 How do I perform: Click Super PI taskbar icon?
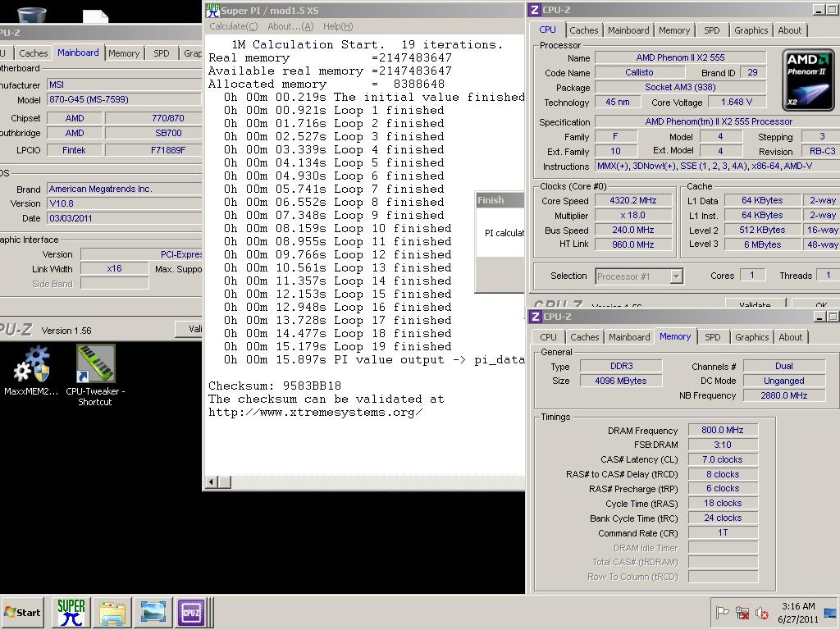coord(71,612)
